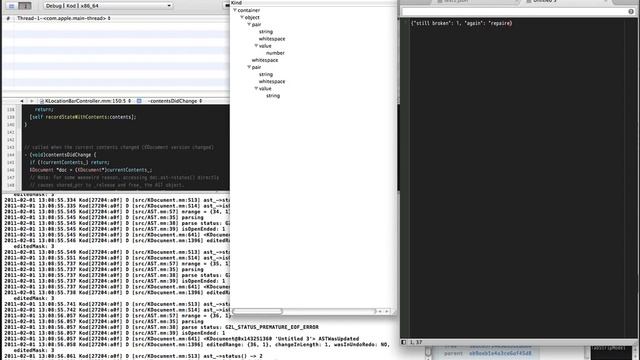The width and height of the screenshot is (640, 360).
Task: Select the second view mode button in Xcode toolbar
Action: [24, 6]
